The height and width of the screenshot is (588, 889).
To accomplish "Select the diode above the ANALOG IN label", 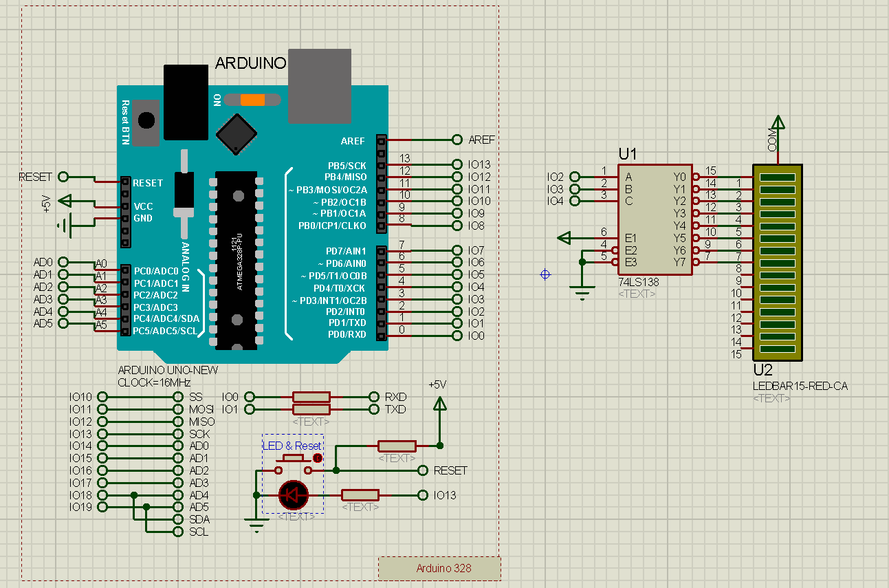I will [x=184, y=195].
